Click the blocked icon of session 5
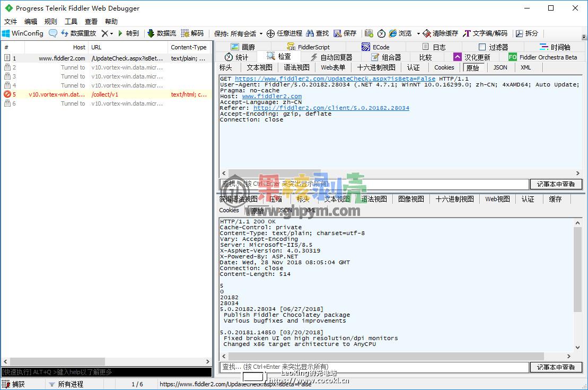Viewport: 588px width, 390px height. [7, 94]
